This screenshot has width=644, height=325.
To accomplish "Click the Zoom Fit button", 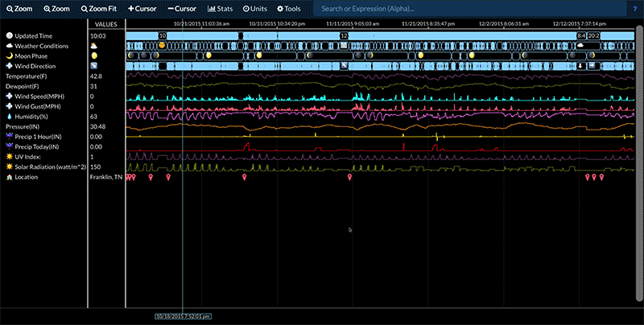I will [x=99, y=8].
